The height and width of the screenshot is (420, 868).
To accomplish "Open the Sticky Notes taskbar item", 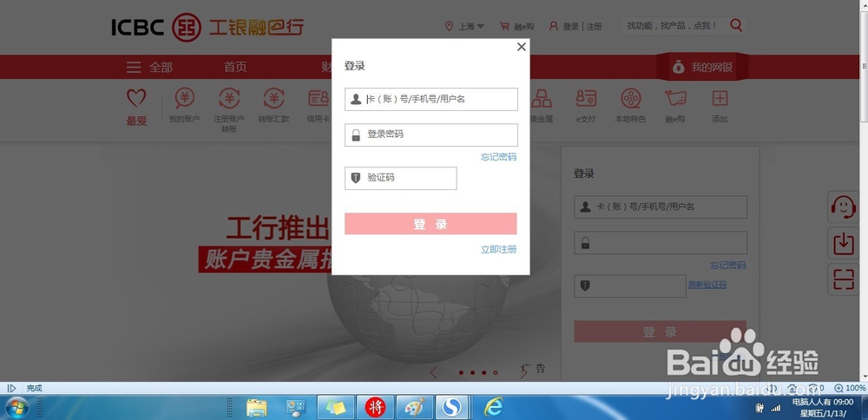I will pyautogui.click(x=335, y=409).
